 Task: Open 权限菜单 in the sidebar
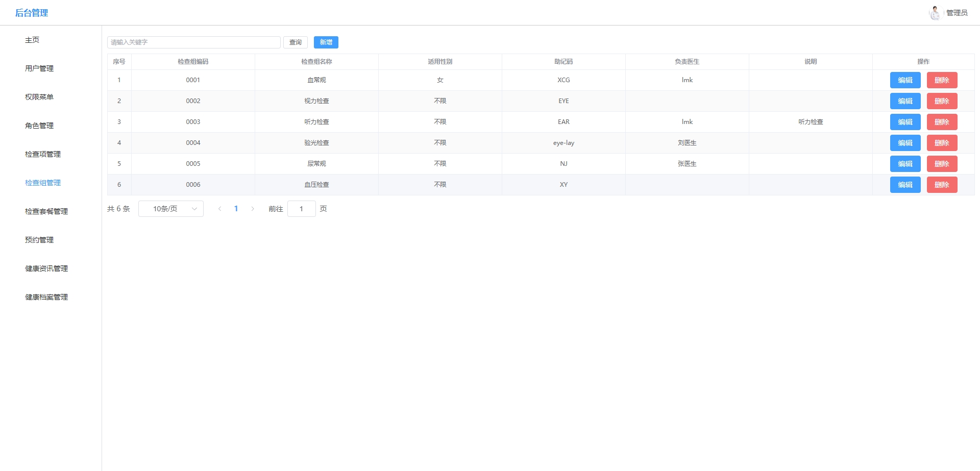pyautogui.click(x=39, y=97)
